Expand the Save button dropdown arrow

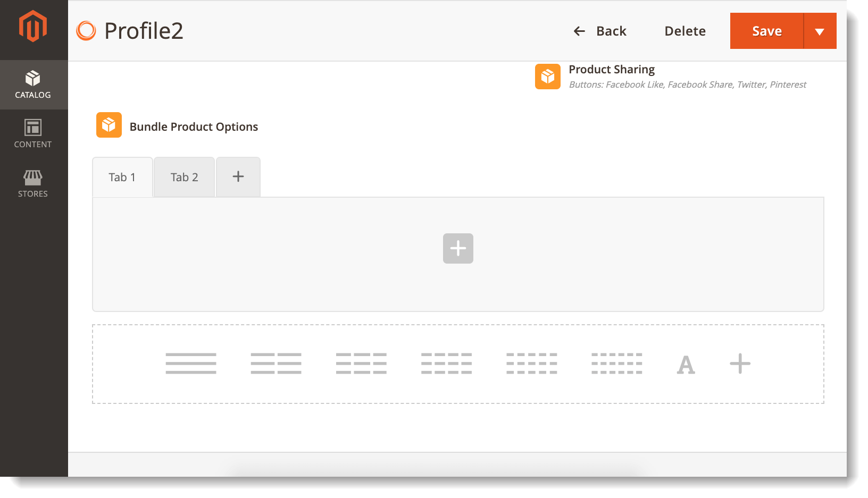coord(819,31)
